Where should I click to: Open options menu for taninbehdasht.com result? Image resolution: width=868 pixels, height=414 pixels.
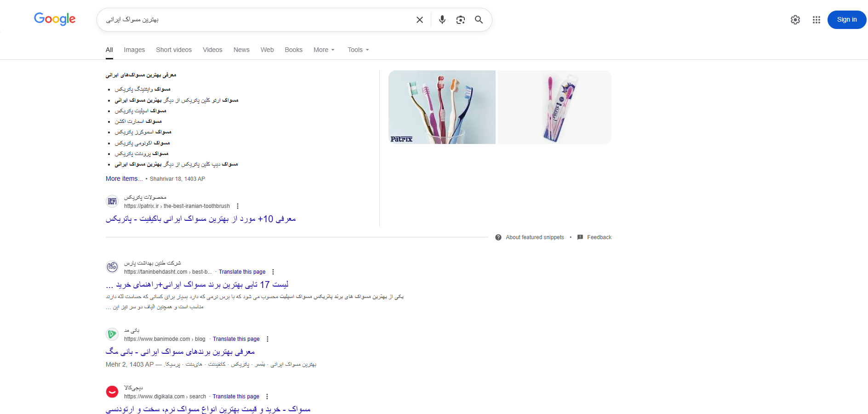click(x=273, y=272)
